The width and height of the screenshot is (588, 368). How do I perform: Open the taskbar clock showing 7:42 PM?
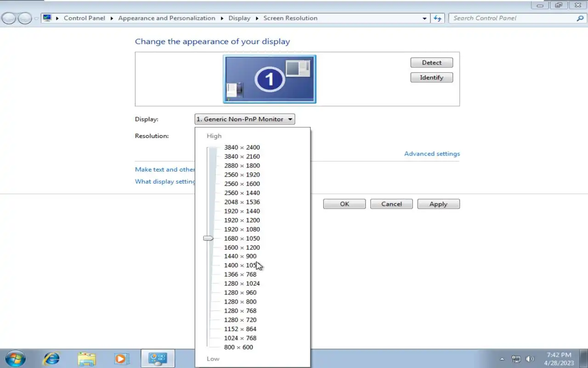click(x=560, y=359)
